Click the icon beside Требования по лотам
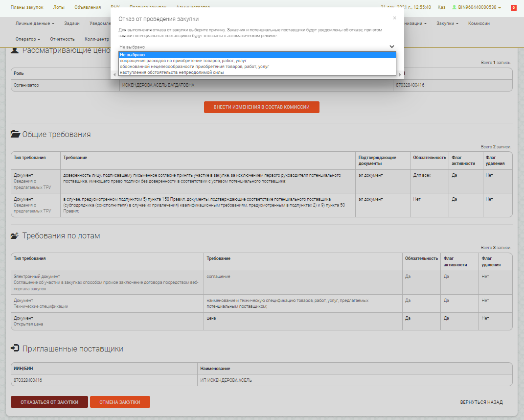 point(15,236)
